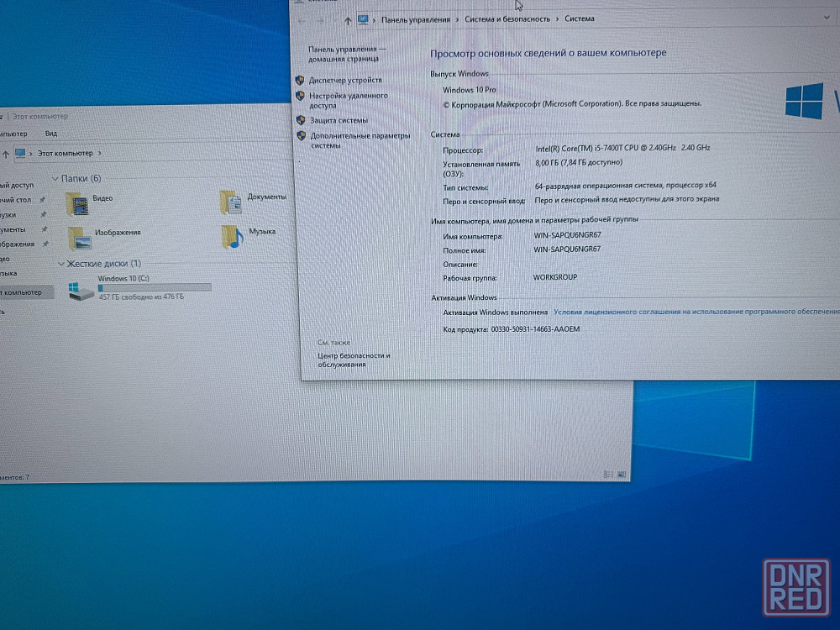Click the shield icon beside Защита системы
Image resolution: width=840 pixels, height=630 pixels.
point(301,120)
